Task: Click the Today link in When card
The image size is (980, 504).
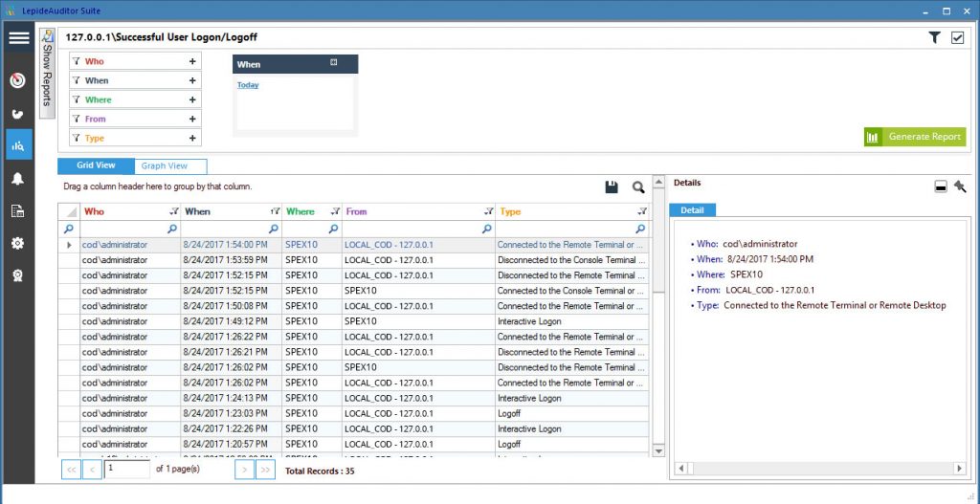Action: click(248, 85)
